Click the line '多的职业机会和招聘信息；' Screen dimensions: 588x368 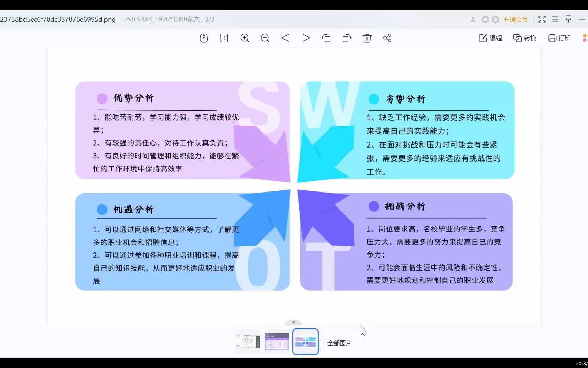point(136,242)
